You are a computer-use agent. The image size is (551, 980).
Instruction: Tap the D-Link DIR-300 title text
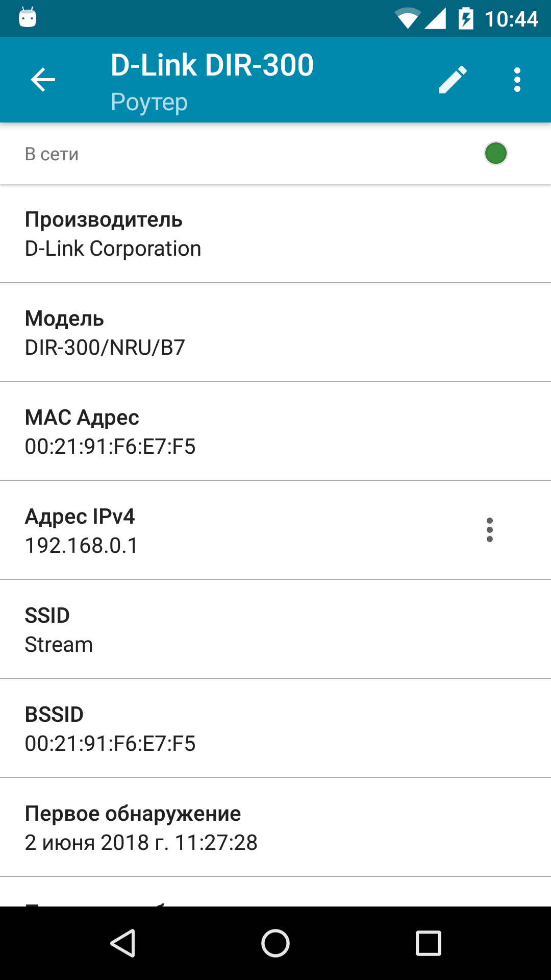click(x=212, y=65)
